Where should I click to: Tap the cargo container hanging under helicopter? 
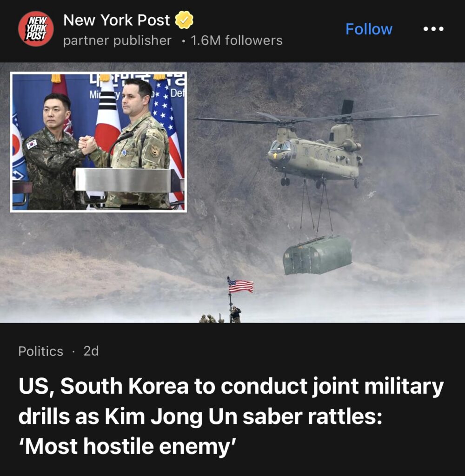(x=318, y=255)
